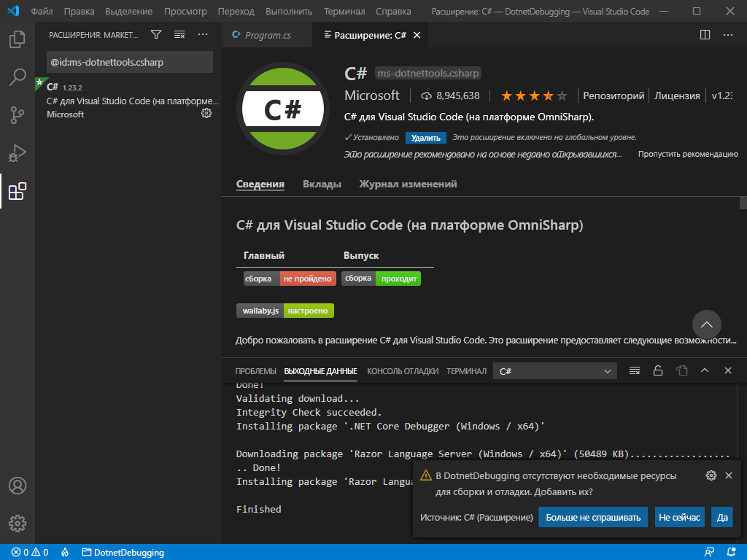Expand the panel with the chevron button
The width and height of the screenshot is (747, 560).
tap(705, 370)
